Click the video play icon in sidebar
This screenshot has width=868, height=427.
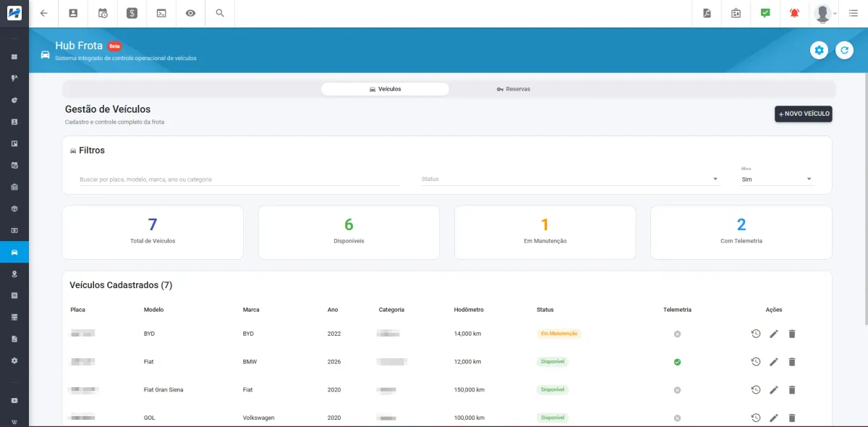pos(14,400)
